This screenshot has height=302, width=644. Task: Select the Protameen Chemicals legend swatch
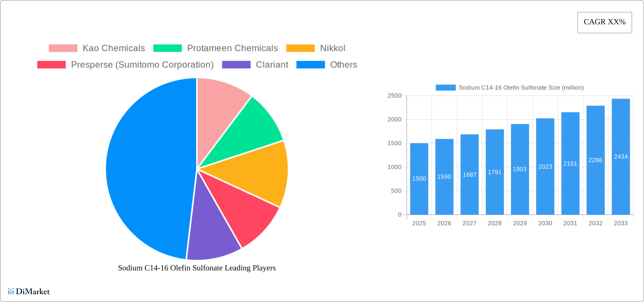(167, 48)
